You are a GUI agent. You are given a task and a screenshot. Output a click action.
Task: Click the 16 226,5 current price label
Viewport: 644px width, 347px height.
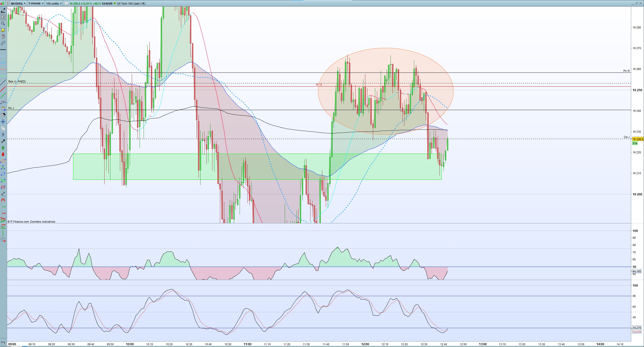637,139
